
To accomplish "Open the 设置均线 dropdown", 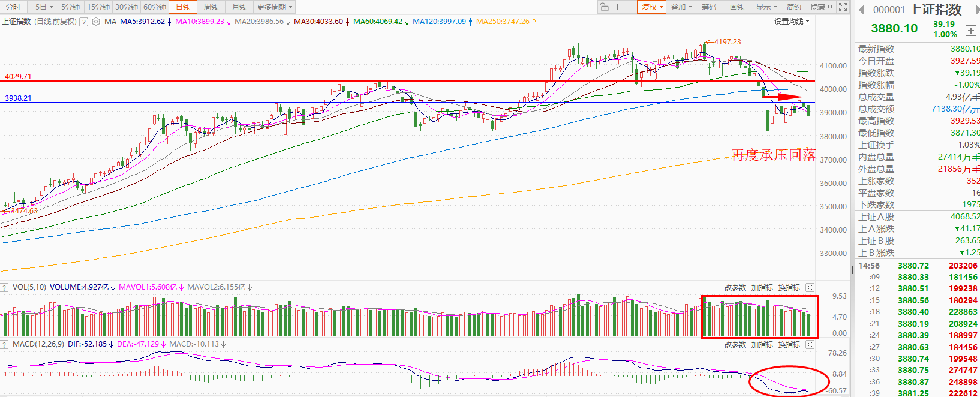I will (792, 22).
